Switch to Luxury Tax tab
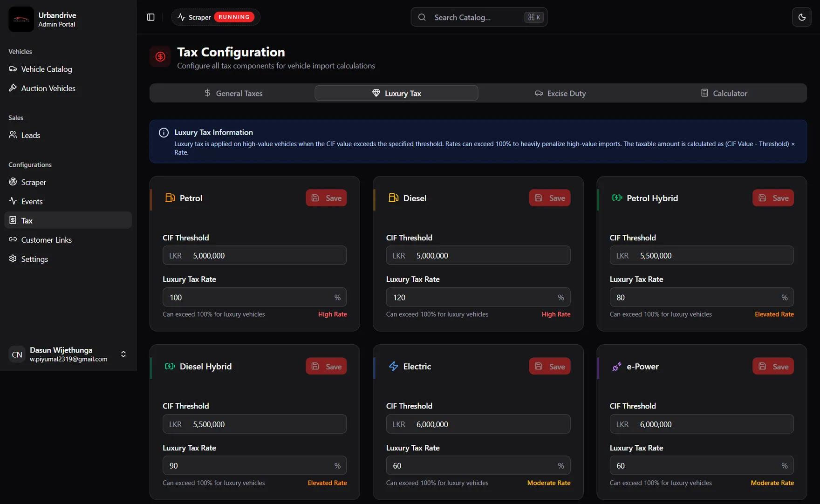The image size is (820, 504). click(x=396, y=93)
